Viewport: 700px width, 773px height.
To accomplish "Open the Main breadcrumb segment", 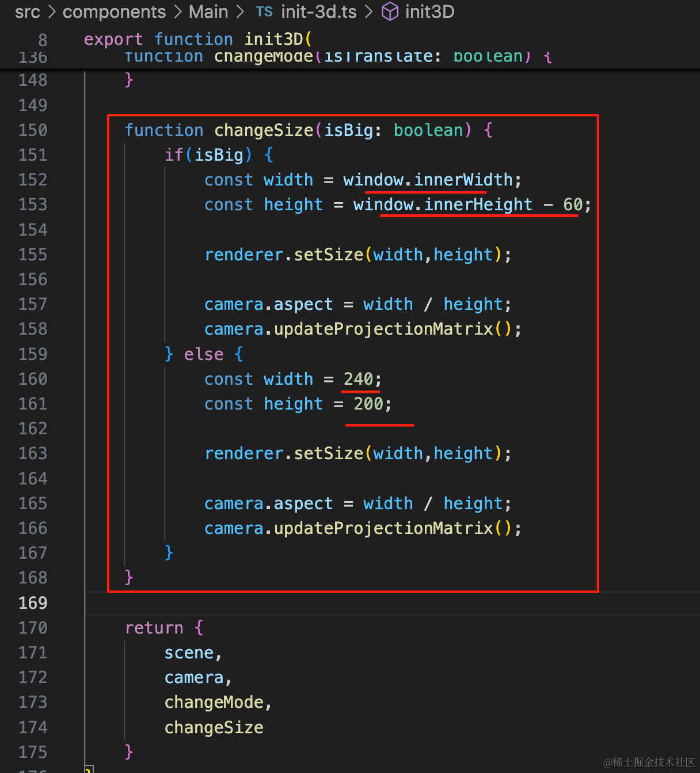I will (208, 12).
